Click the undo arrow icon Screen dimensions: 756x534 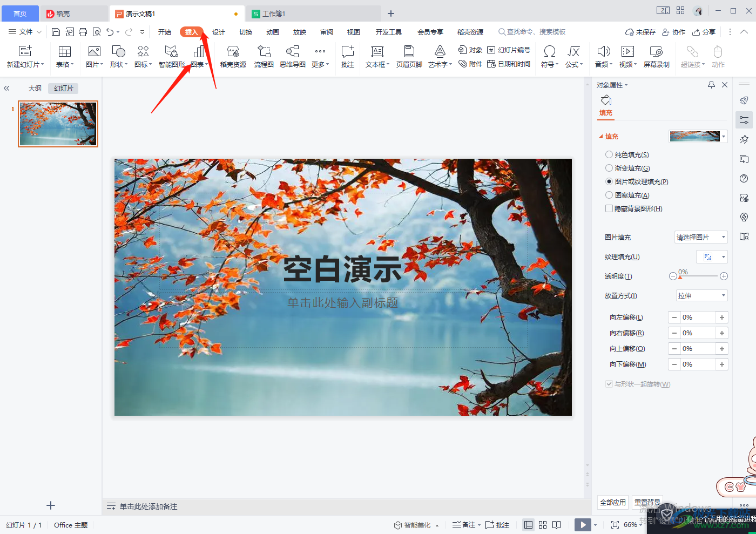pos(110,32)
